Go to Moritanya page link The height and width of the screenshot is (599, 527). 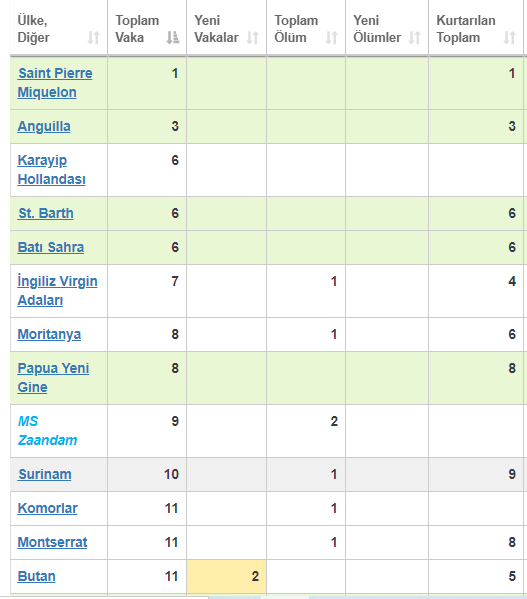[x=49, y=334]
